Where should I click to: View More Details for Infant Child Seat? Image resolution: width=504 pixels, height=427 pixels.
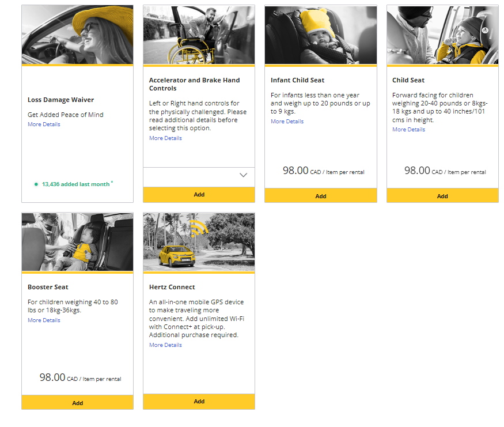[287, 122]
